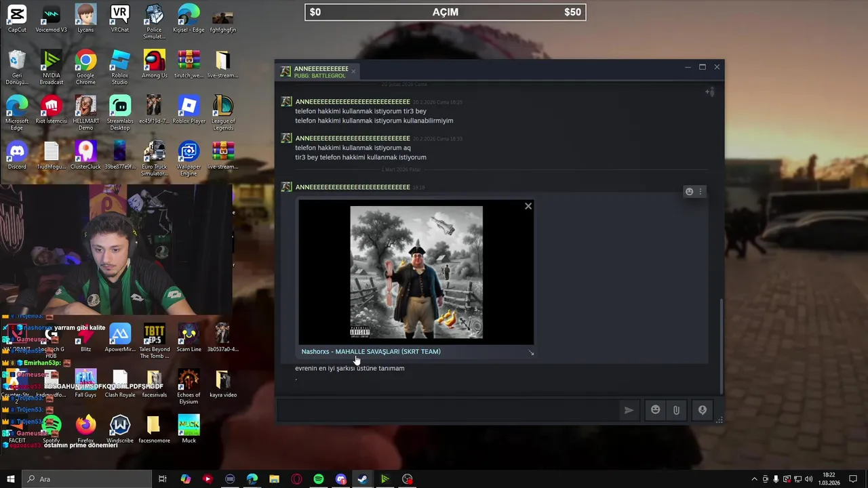
Task: Invite a friend with the add-person icon
Action: (709, 91)
